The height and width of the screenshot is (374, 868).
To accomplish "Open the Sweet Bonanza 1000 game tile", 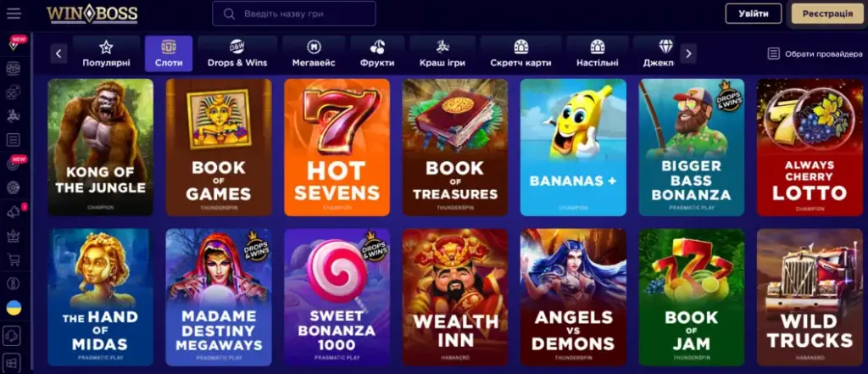I will tap(337, 297).
